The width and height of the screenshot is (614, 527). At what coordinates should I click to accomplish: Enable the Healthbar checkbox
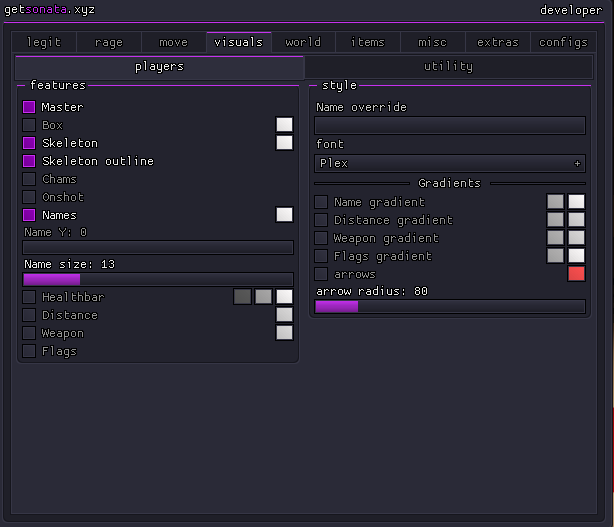click(x=29, y=297)
